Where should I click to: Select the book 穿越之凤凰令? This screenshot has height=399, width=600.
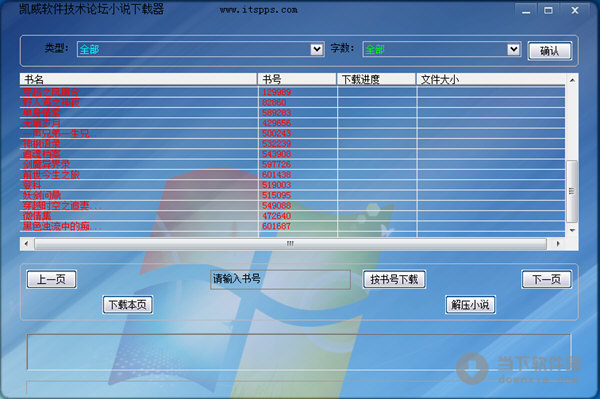pyautogui.click(x=51, y=92)
